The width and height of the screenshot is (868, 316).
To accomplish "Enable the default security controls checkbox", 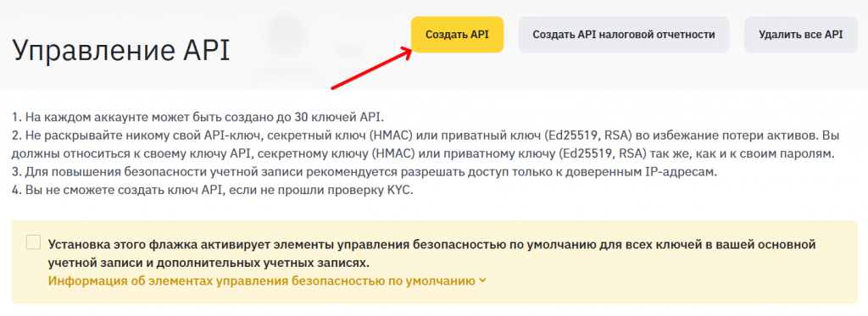I will click(x=33, y=242).
